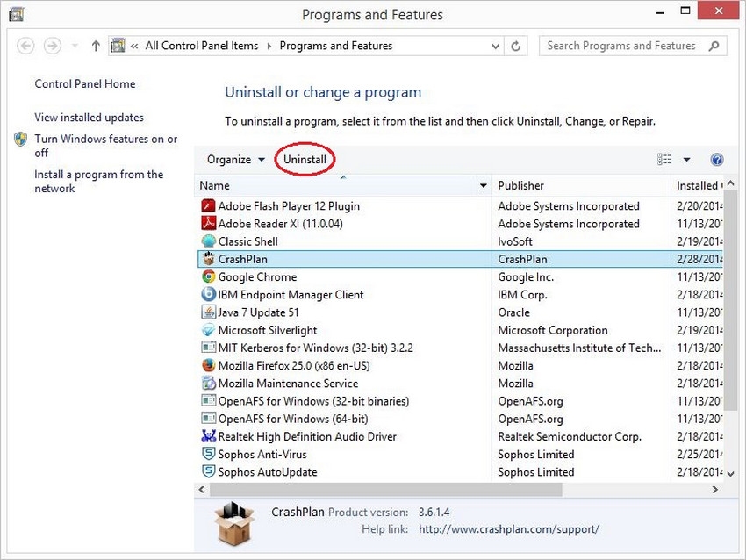Open the Name column filter dropdown
This screenshot has width=746, height=560.
click(x=484, y=185)
